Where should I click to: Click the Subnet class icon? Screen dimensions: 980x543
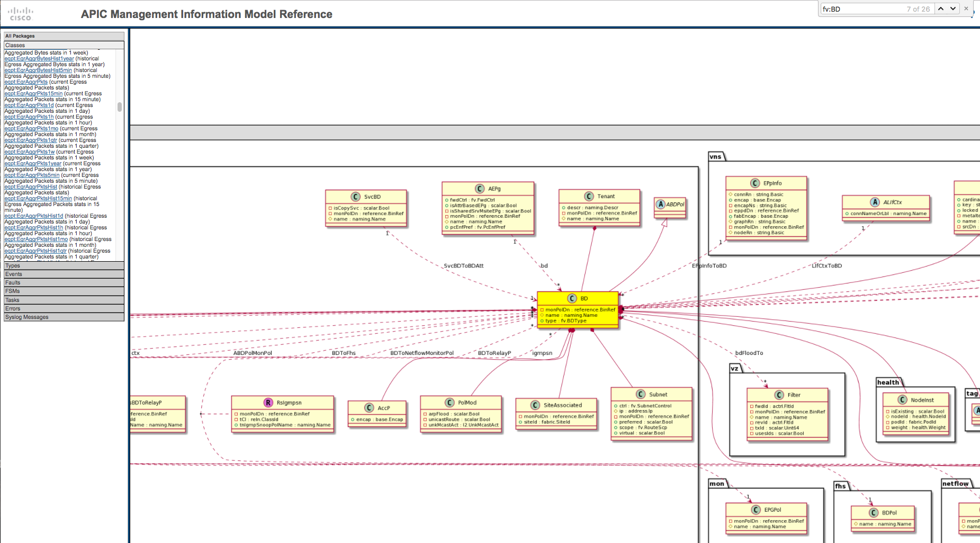[x=640, y=394]
